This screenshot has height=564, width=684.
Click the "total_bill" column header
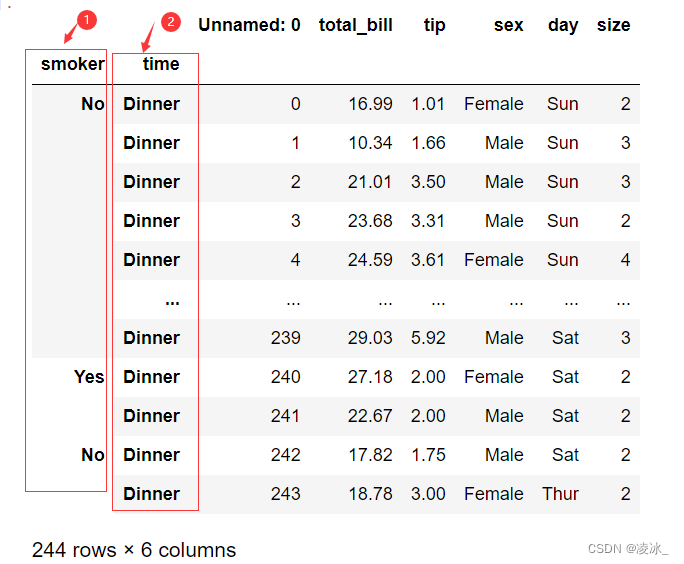(x=356, y=25)
